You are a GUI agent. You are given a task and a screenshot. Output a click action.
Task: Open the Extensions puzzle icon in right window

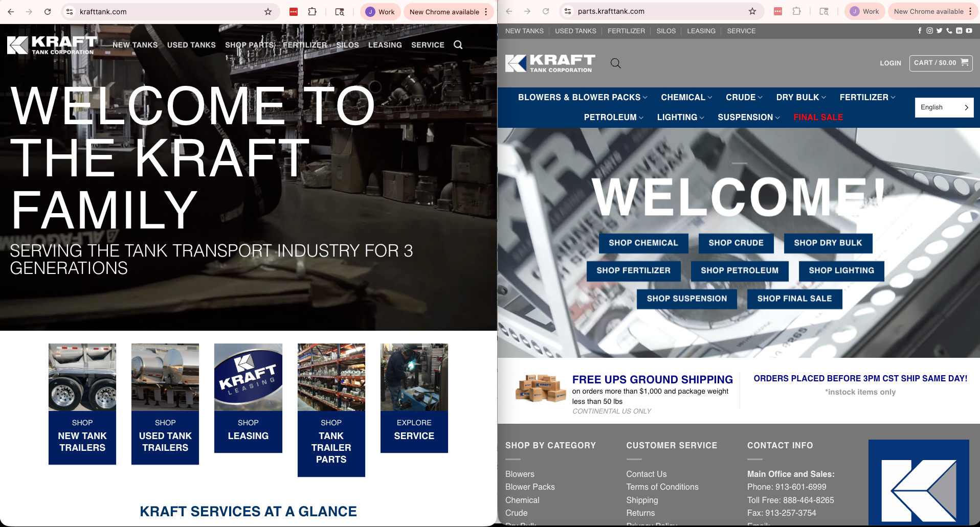point(796,11)
